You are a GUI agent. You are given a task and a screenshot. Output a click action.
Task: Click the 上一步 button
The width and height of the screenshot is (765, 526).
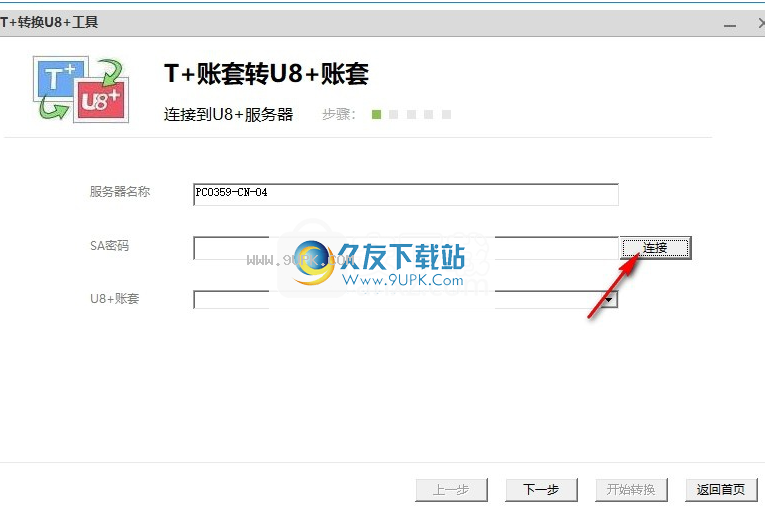(451, 489)
